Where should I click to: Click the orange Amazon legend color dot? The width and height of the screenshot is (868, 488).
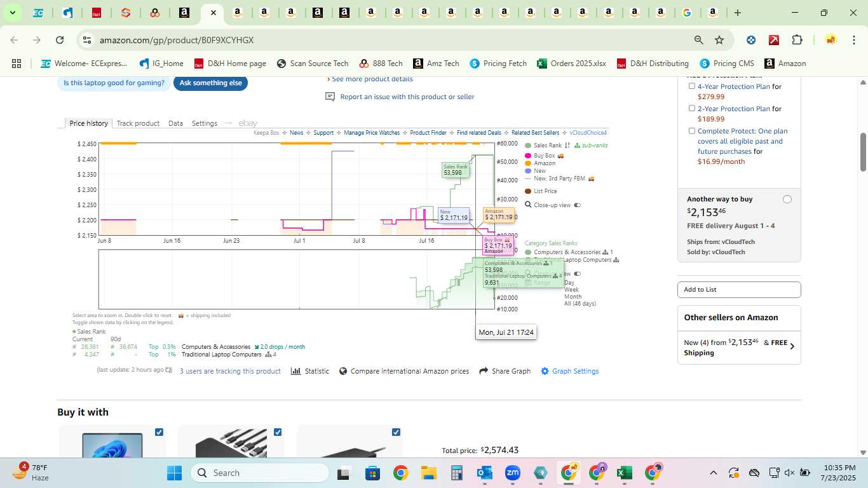tap(528, 163)
